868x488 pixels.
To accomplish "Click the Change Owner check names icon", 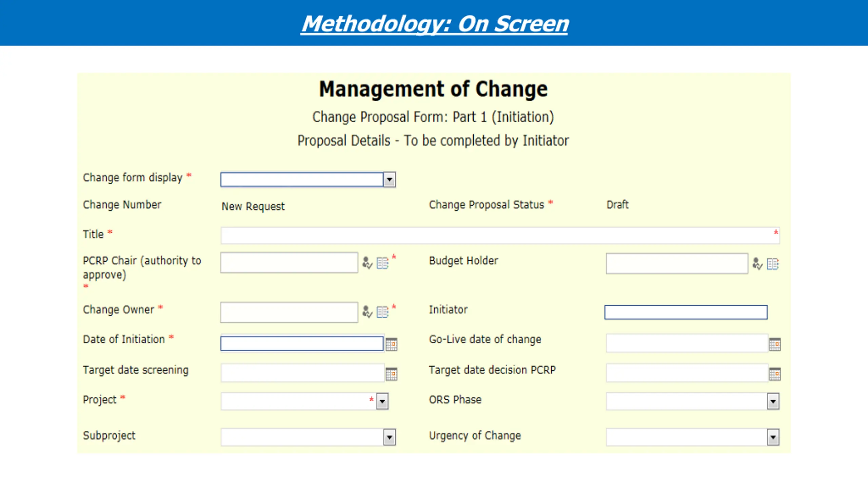I will pos(367,312).
